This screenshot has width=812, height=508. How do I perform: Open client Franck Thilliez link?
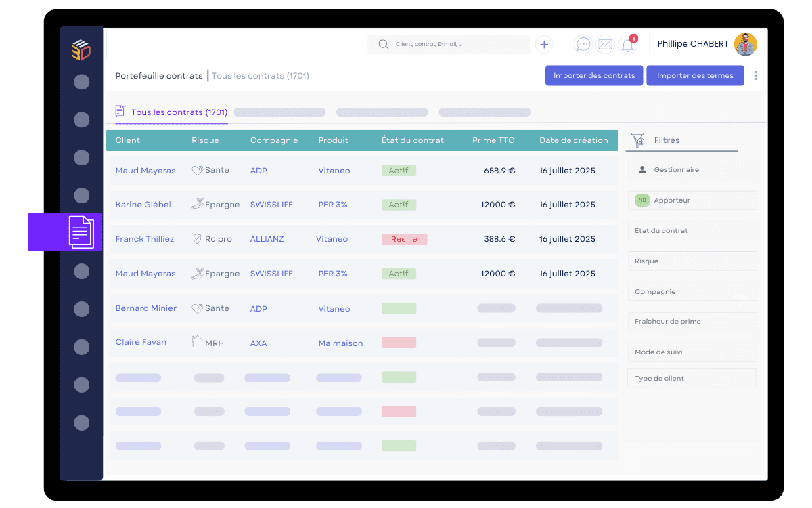click(144, 239)
